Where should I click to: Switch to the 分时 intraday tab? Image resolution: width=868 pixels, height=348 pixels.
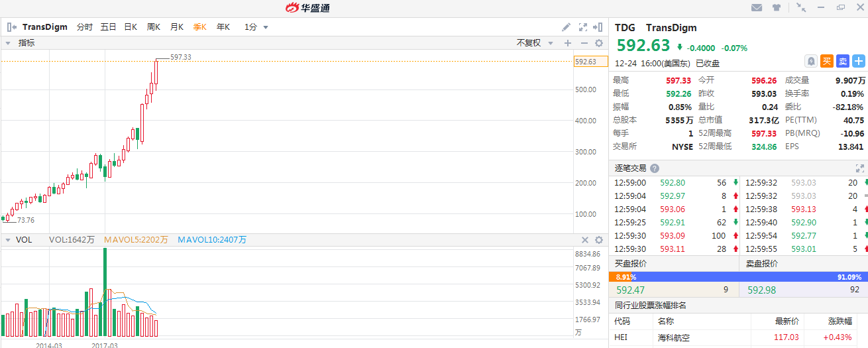pos(84,27)
